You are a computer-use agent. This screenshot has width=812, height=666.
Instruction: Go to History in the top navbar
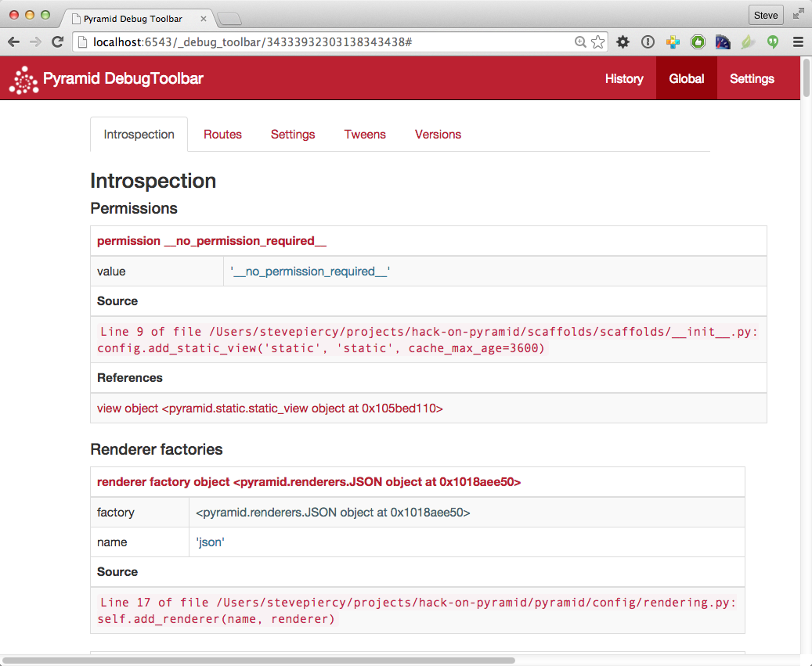624,79
